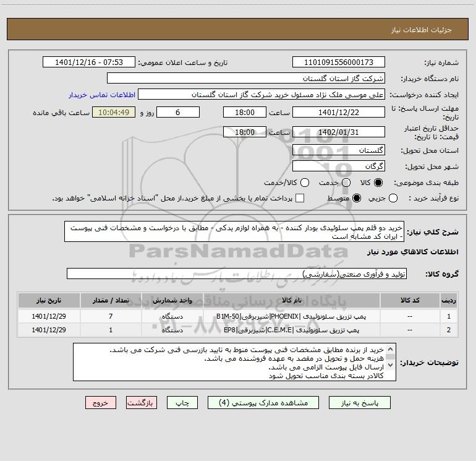Click quantity 7 in the PHOENIX row

click(x=111, y=316)
